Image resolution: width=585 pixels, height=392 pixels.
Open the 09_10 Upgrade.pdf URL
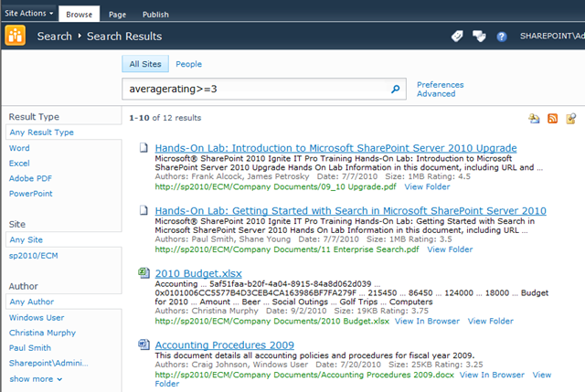pyautogui.click(x=276, y=186)
